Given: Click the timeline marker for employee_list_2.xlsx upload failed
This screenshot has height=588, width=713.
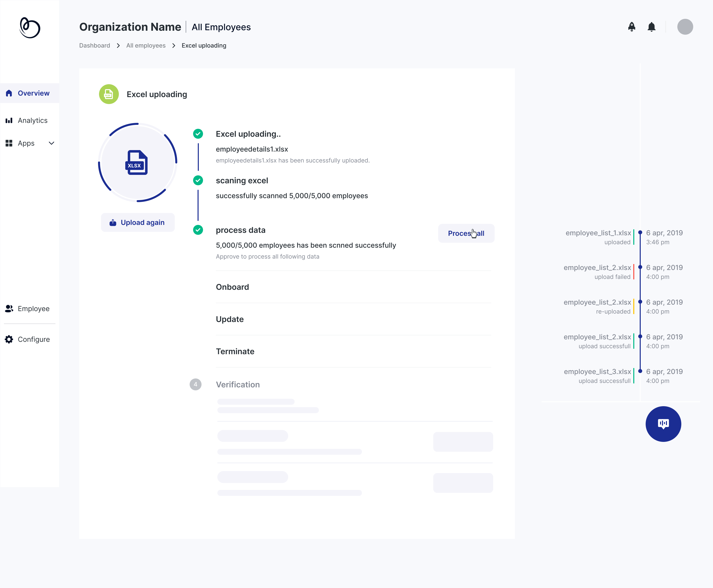Looking at the screenshot, I should click(x=640, y=267).
